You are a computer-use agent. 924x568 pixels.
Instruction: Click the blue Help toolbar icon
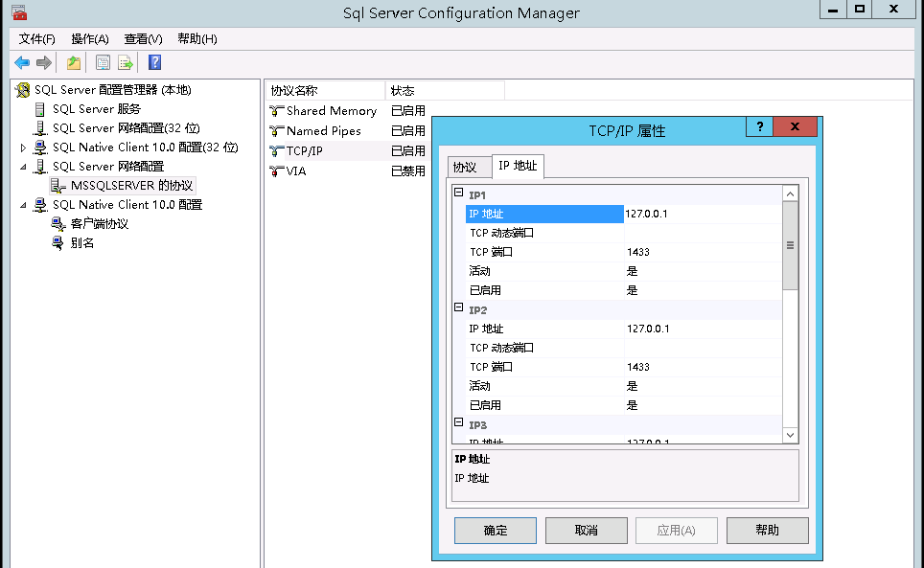pyautogui.click(x=154, y=62)
